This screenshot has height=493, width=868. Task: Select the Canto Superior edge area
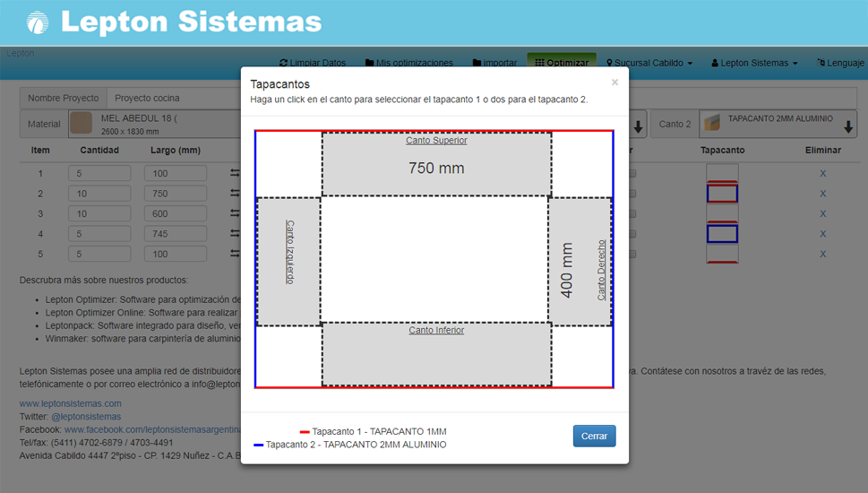coord(437,164)
